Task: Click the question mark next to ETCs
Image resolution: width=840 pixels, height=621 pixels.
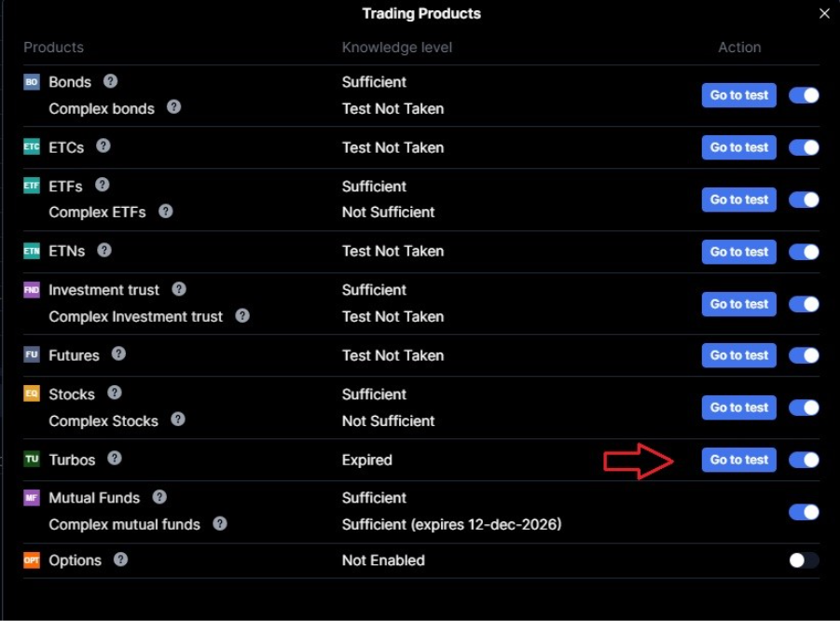Action: click(x=103, y=145)
